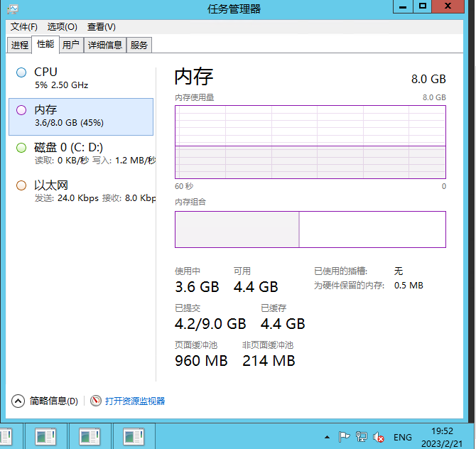Image resolution: width=476 pixels, height=449 pixels.
Task: Switch to the 进程 tab
Action: click(20, 45)
